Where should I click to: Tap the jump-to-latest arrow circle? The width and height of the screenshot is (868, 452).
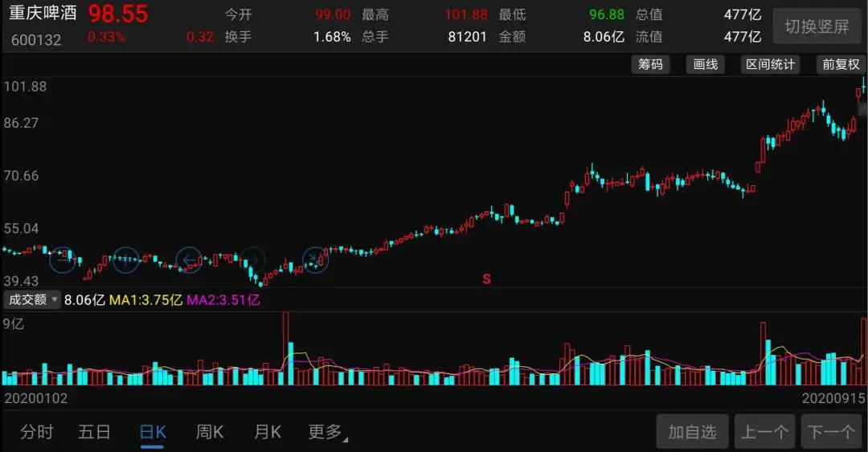pos(316,259)
